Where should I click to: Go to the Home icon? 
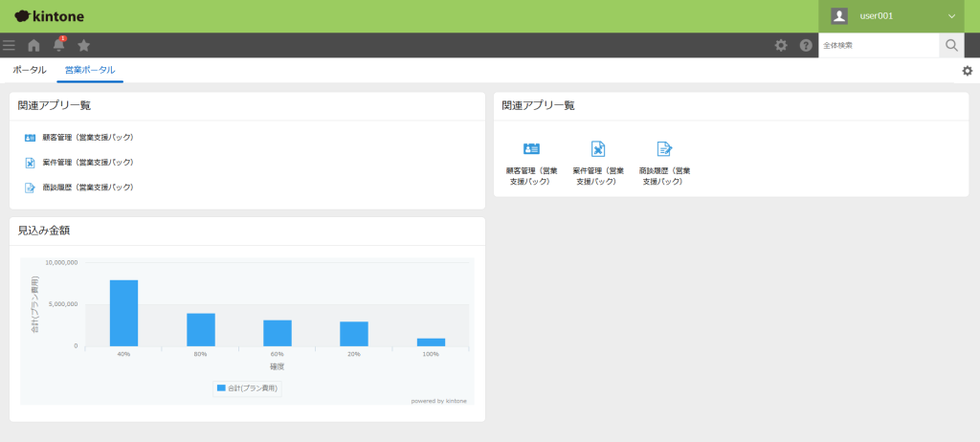pos(33,45)
